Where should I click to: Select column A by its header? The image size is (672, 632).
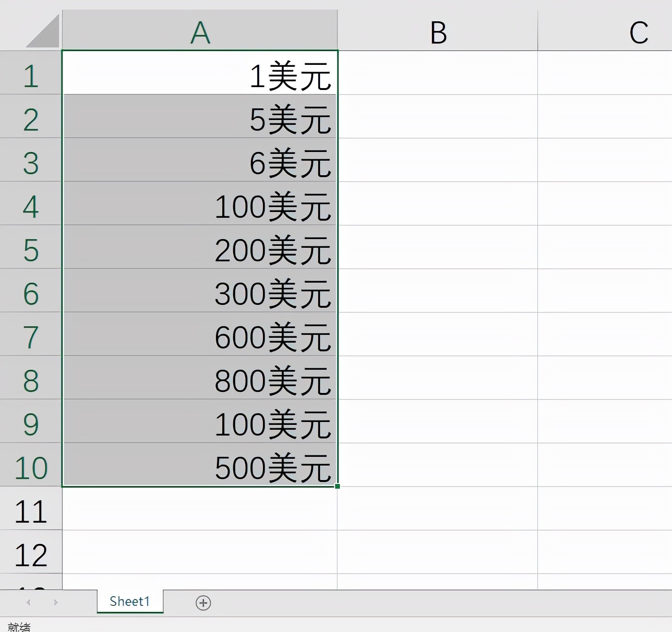[x=200, y=30]
